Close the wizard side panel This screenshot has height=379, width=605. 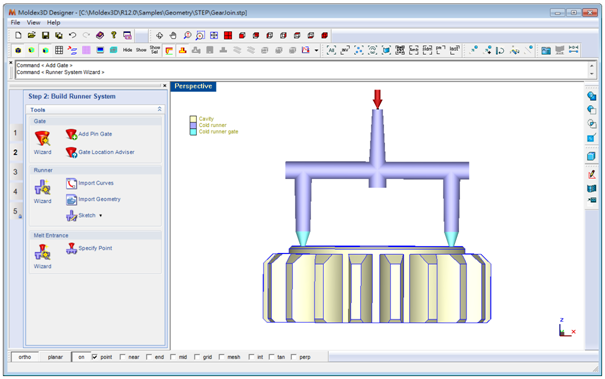(x=165, y=86)
